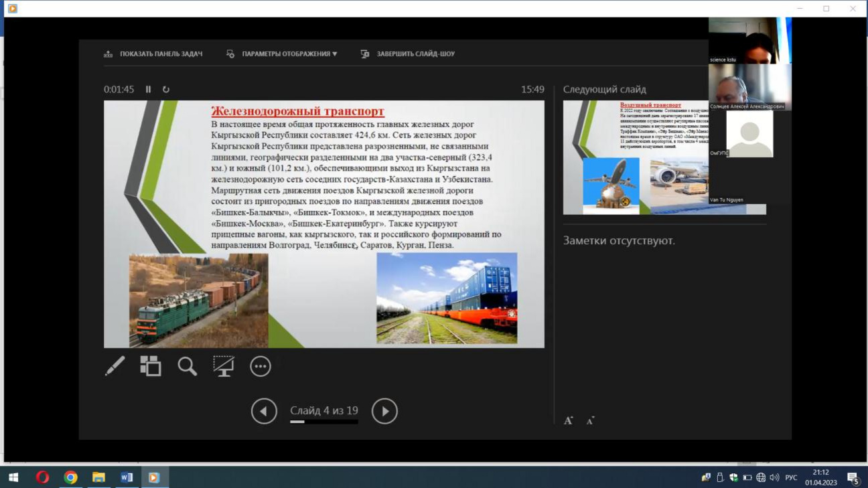
Task: Show all slides grid view
Action: click(x=151, y=366)
